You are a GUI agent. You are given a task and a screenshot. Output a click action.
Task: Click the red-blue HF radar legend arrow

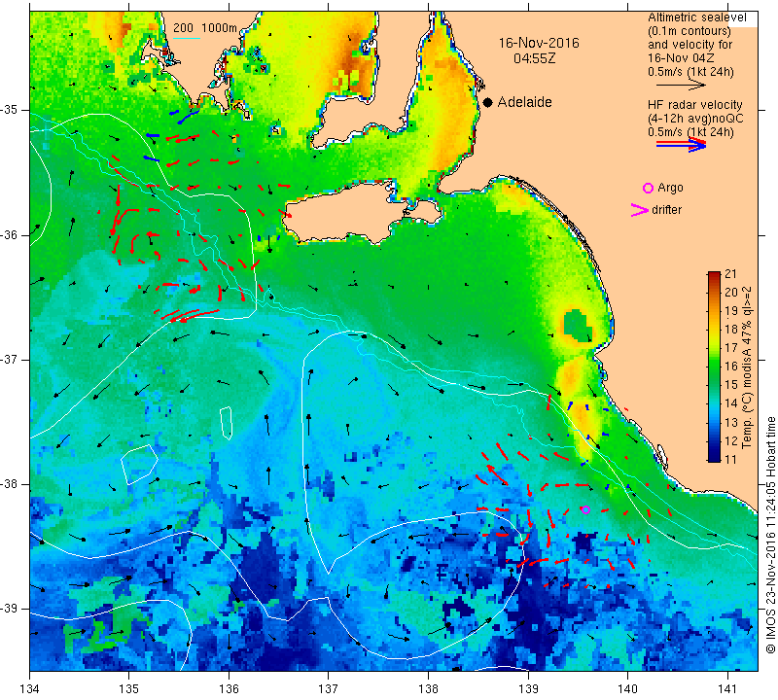tap(681, 144)
